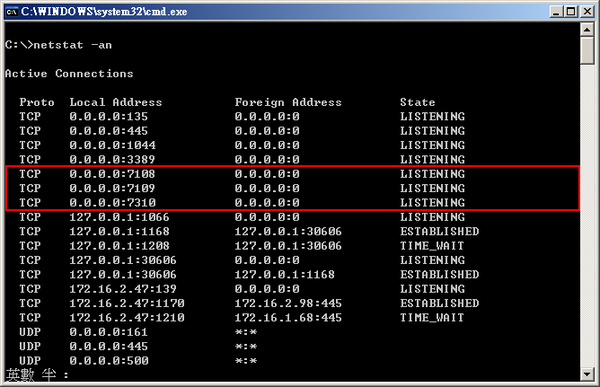Open the cmd.exe system menu icon
Viewport: 600px width, 387px height.
coord(11,11)
